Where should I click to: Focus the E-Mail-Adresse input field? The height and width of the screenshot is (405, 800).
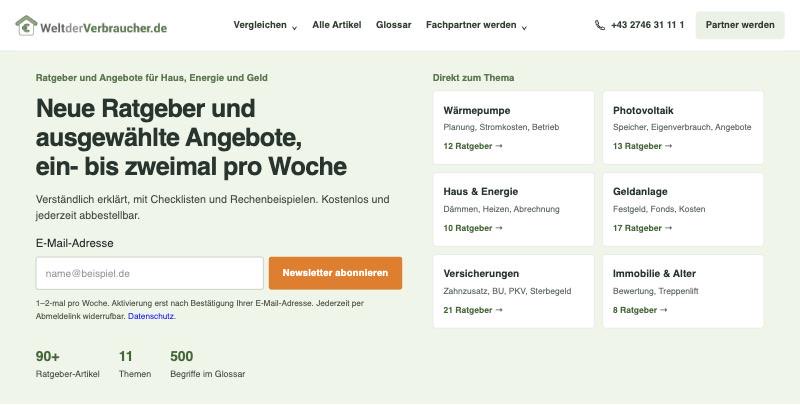pyautogui.click(x=149, y=273)
